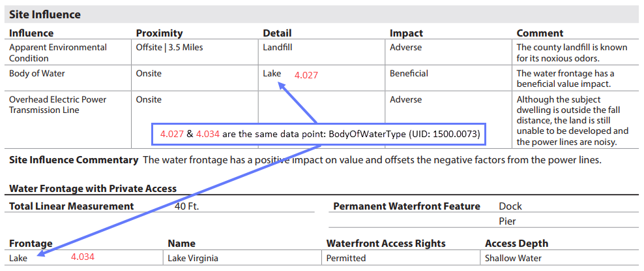
Task: Select the Lake Virginia name field
Action: tap(193, 259)
